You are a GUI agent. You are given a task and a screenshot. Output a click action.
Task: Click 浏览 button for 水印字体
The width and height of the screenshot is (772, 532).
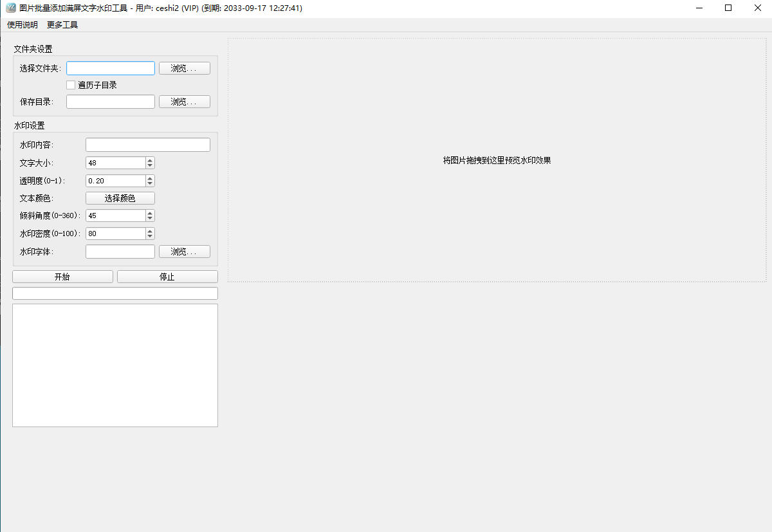[184, 252]
